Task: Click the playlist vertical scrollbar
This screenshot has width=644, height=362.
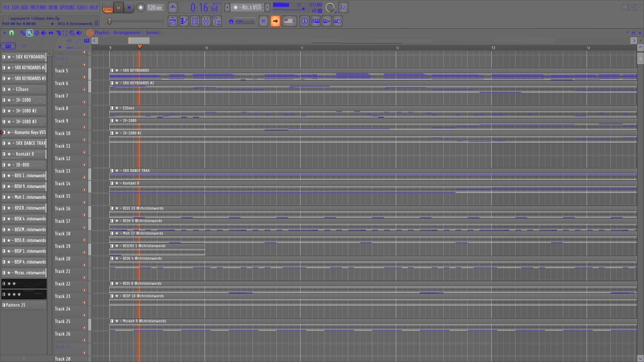Action: pos(640,59)
